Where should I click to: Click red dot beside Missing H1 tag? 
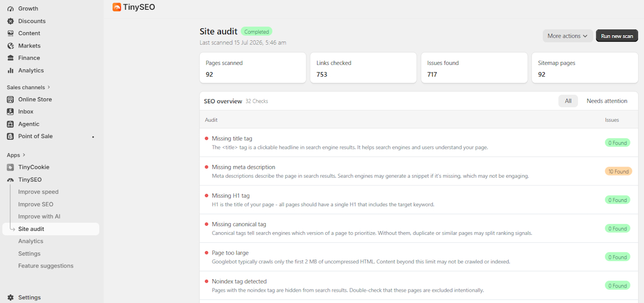(x=207, y=196)
